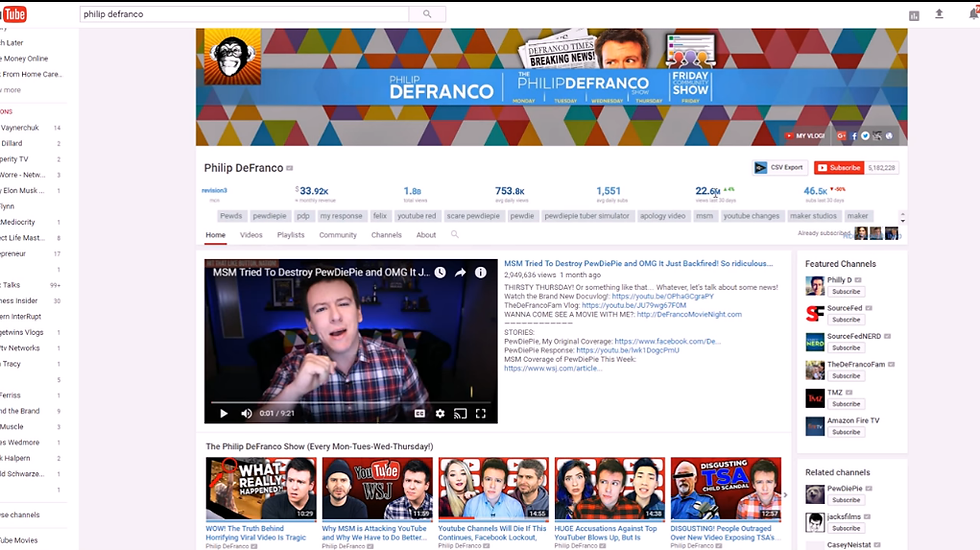Click the 'apology video' tag
Viewport: 980px width, 550px height.
click(662, 216)
